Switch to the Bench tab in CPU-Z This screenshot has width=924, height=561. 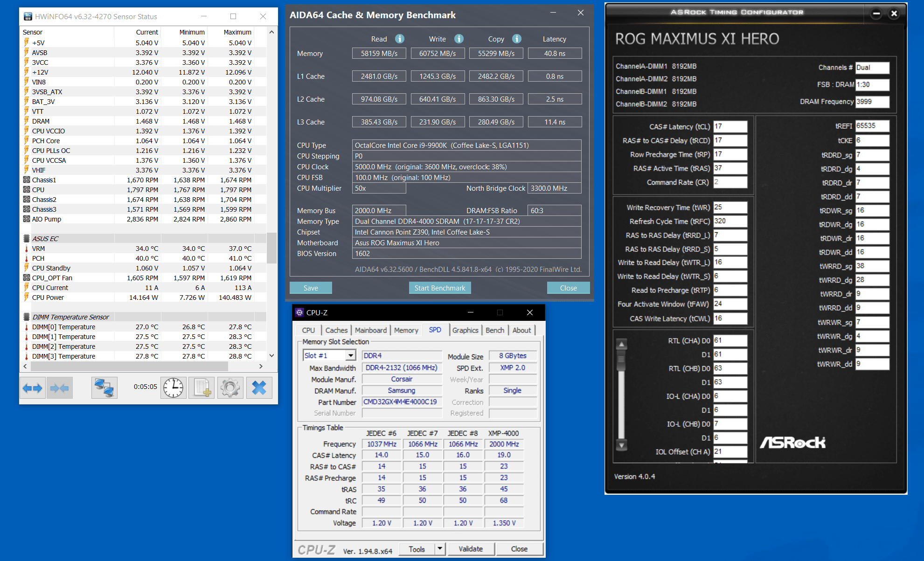coord(495,330)
